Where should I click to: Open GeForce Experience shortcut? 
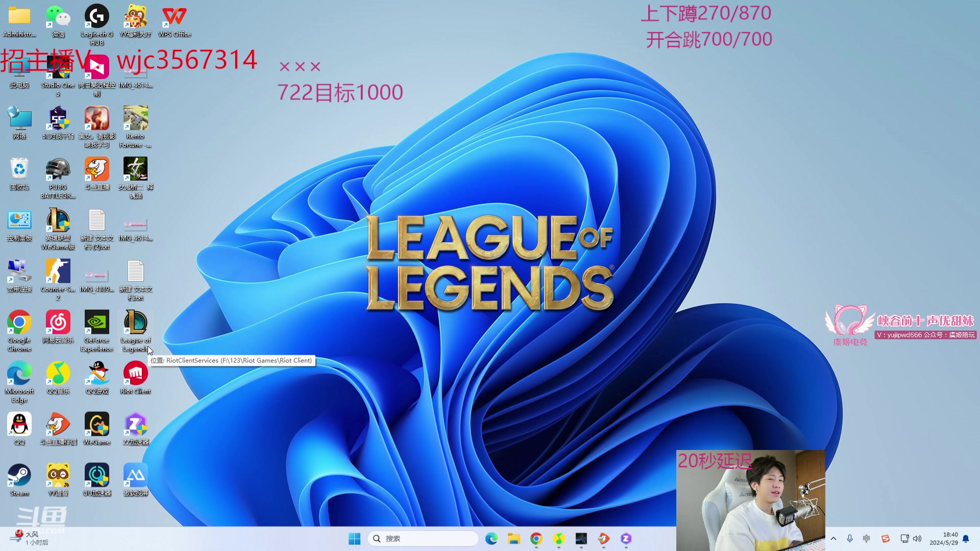97,331
